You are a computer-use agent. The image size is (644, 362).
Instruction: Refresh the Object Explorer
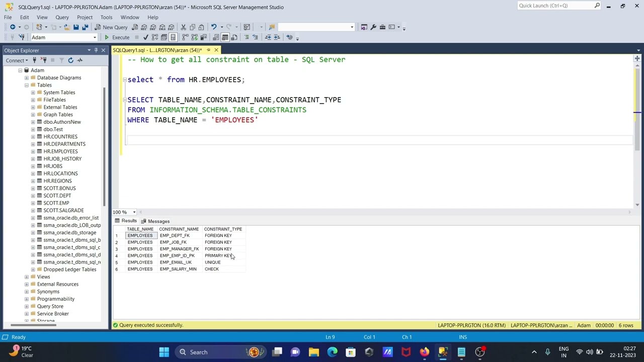click(70, 60)
